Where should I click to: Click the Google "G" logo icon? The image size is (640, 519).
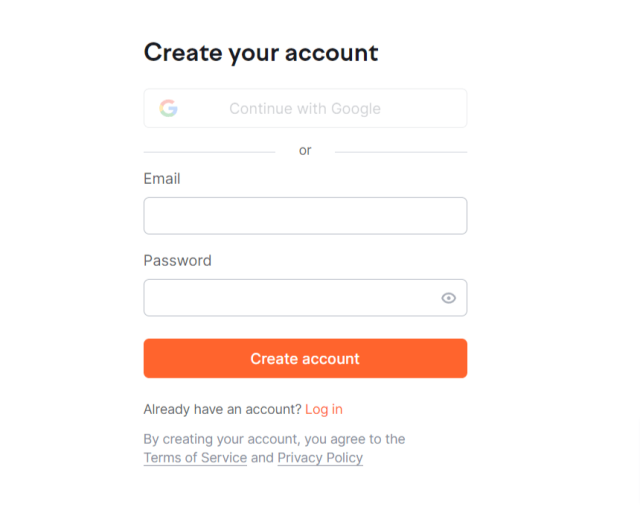click(169, 109)
